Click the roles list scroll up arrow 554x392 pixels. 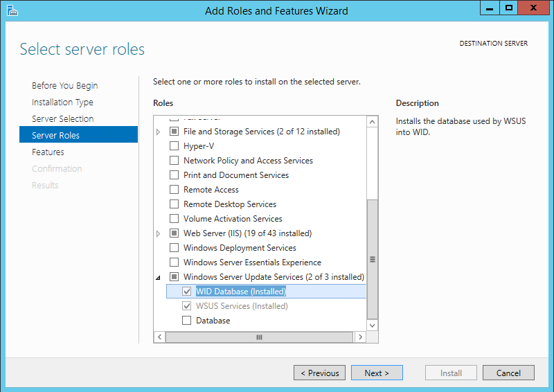(373, 122)
